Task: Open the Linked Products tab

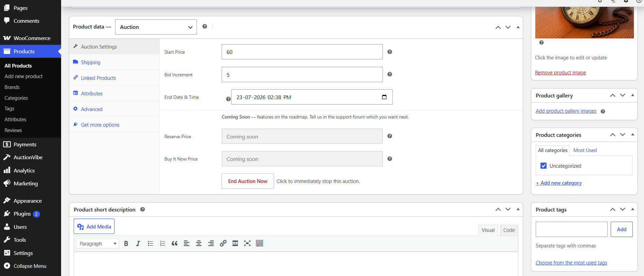Action: click(114, 78)
